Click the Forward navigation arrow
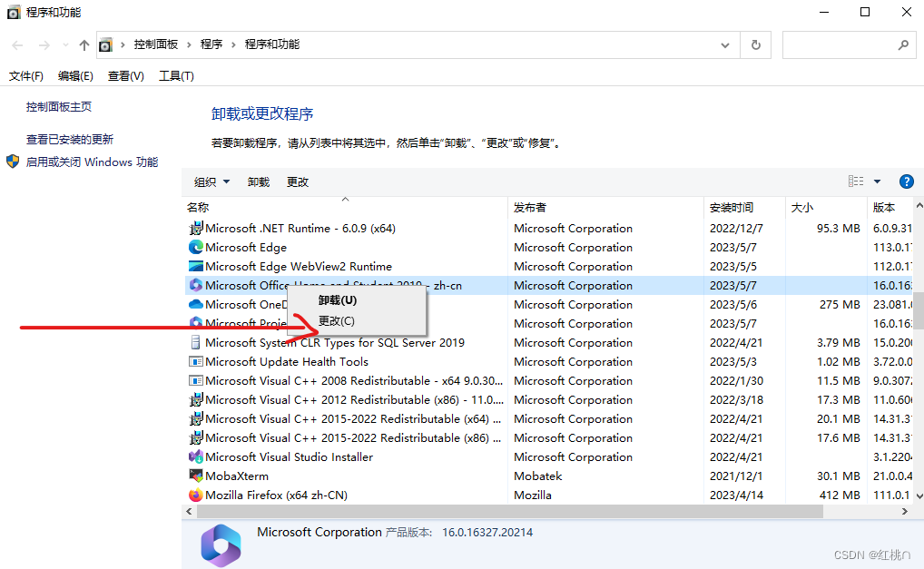 pyautogui.click(x=44, y=44)
